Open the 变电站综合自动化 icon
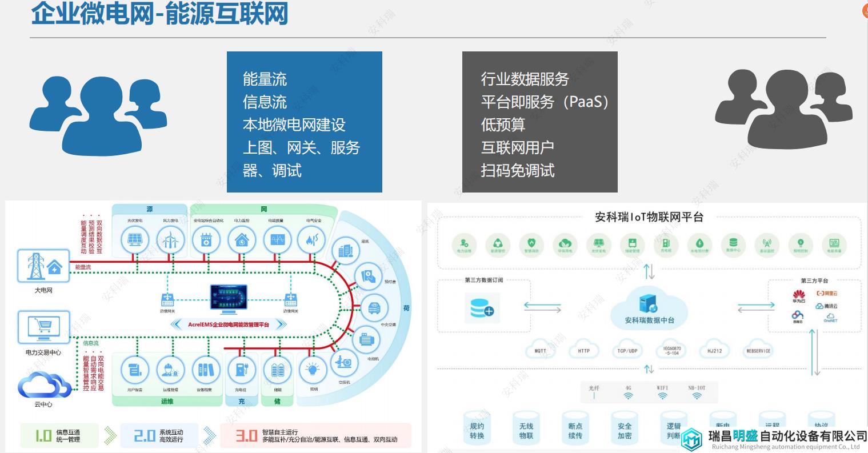The image size is (868, 453). [x=206, y=240]
